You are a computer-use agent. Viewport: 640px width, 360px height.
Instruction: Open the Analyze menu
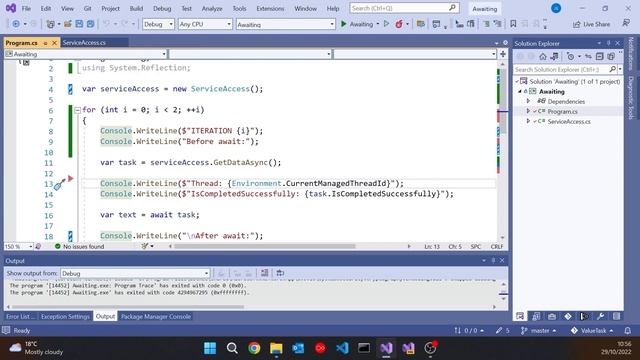tap(212, 8)
